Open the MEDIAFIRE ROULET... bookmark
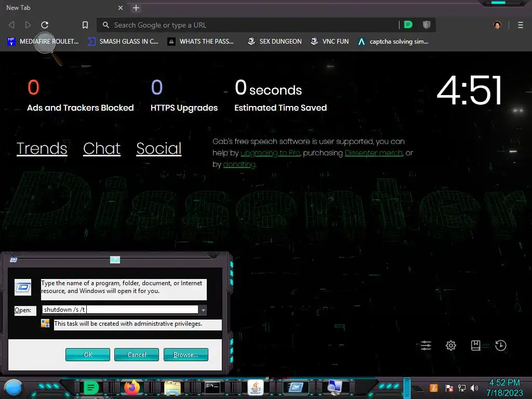The height and width of the screenshot is (399, 532). 43,42
